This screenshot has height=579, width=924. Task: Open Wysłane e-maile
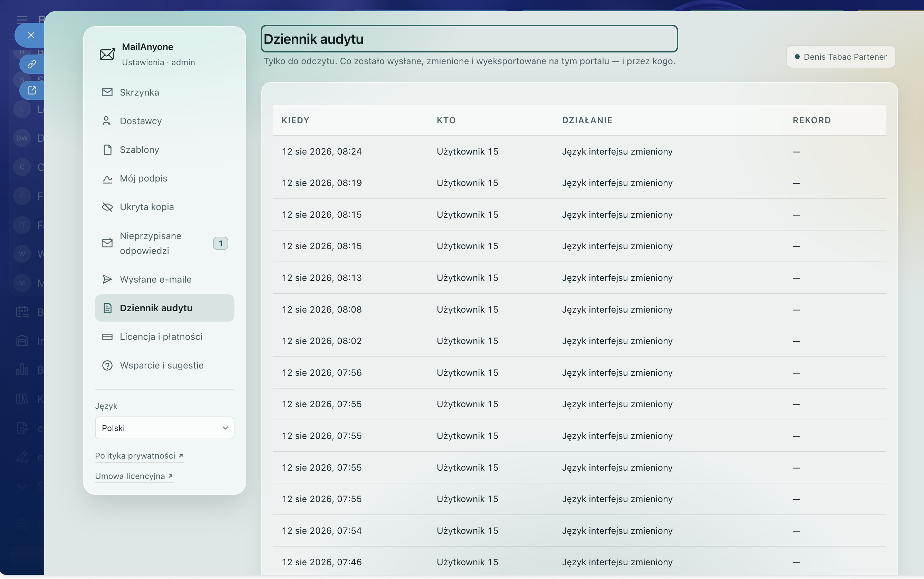[165, 279]
